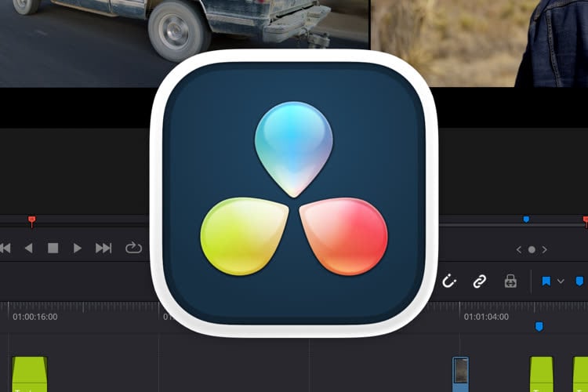Click the dot between the keyframe chevrons
Viewport: 588px width, 392px height.
532,249
